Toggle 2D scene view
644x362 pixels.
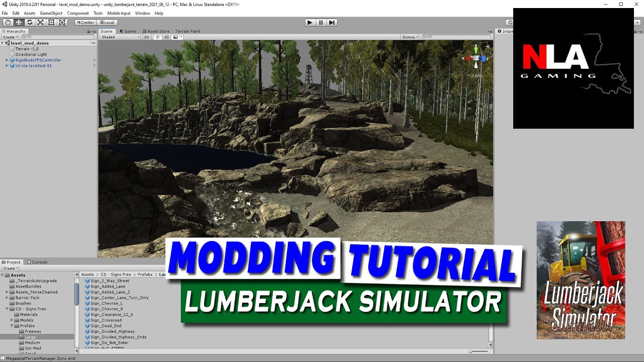pyautogui.click(x=146, y=37)
